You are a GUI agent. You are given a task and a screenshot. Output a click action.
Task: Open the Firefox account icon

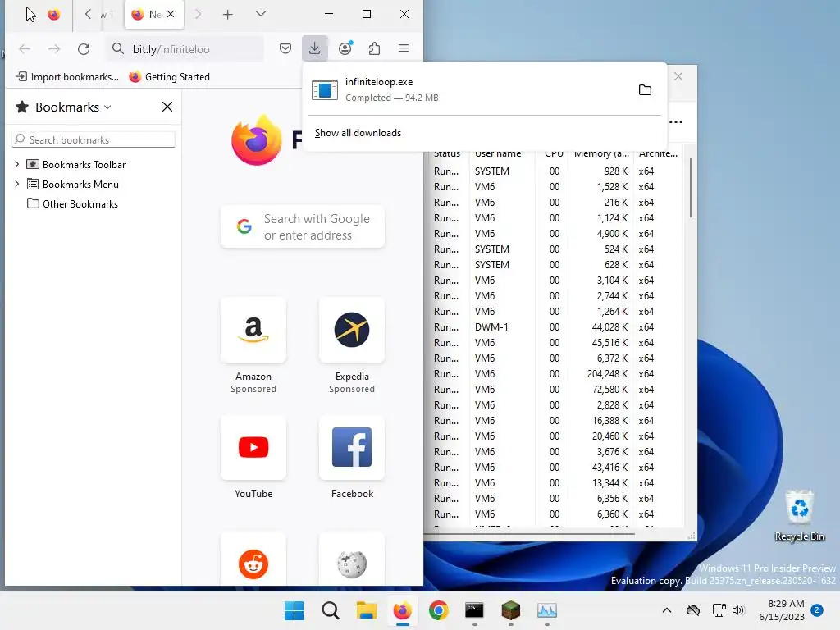[345, 48]
